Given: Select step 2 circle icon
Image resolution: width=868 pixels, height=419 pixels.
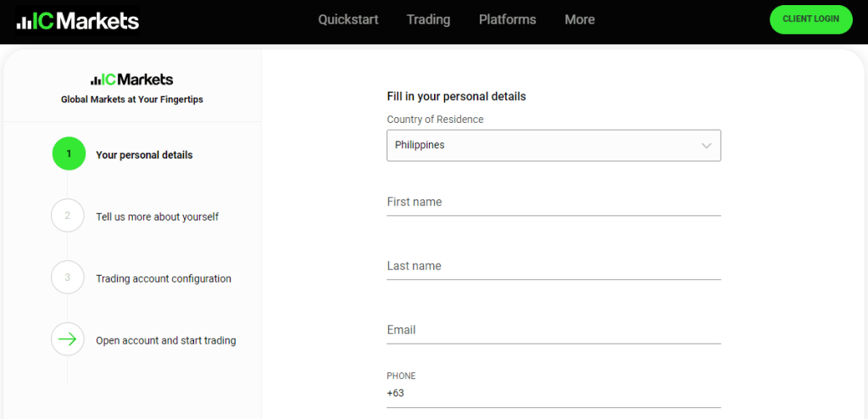Looking at the screenshot, I should click(x=68, y=215).
